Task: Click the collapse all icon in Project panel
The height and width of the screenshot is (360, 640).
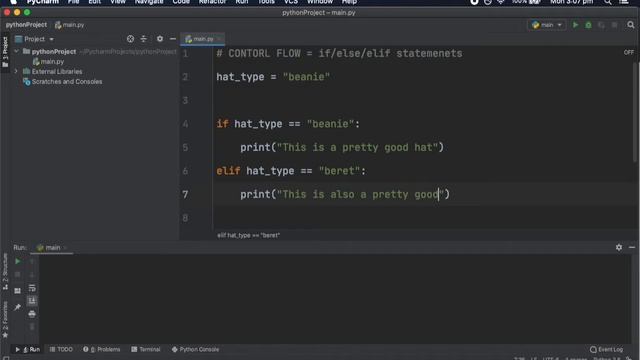Action: (x=144, y=39)
